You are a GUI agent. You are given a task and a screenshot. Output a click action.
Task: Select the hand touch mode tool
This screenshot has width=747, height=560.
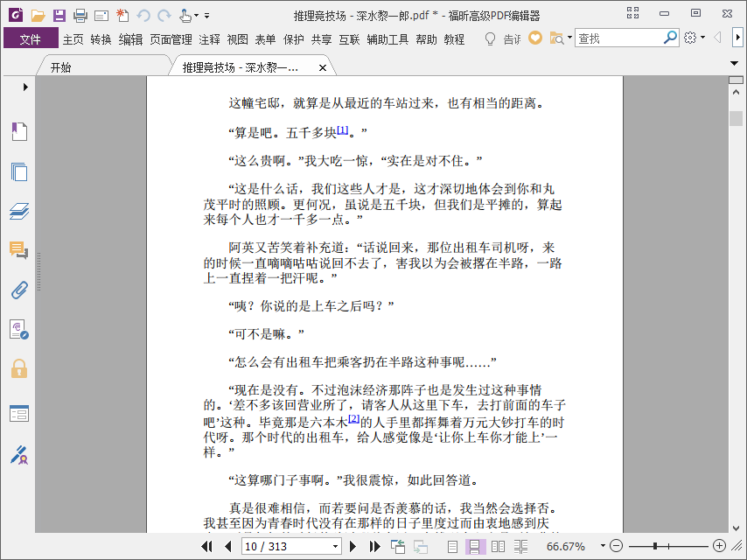185,16
